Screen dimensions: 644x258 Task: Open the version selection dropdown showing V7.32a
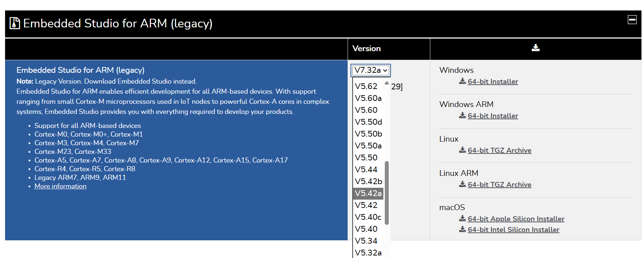(370, 70)
